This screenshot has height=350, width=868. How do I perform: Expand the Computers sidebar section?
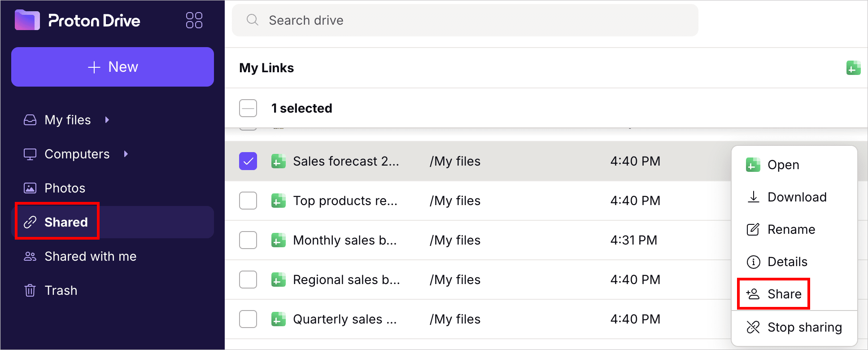click(126, 153)
